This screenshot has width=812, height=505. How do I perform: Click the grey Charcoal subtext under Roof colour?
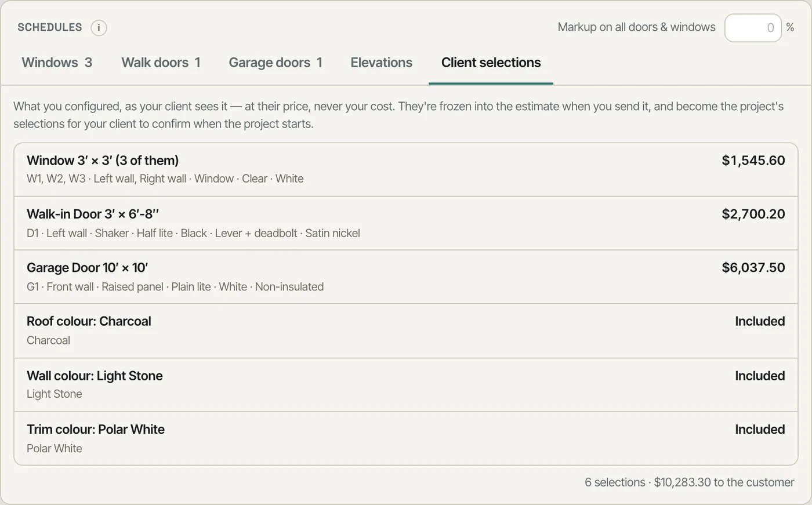click(x=48, y=340)
